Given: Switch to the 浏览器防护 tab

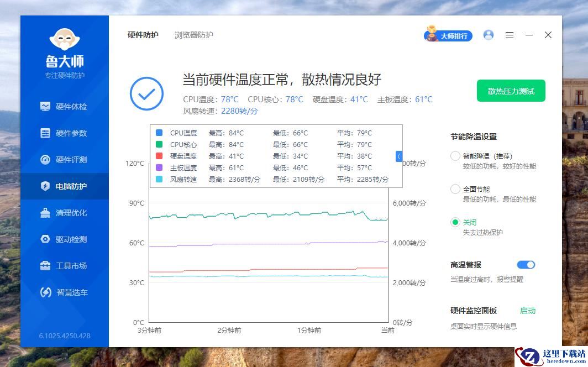Looking at the screenshot, I should click(x=194, y=35).
